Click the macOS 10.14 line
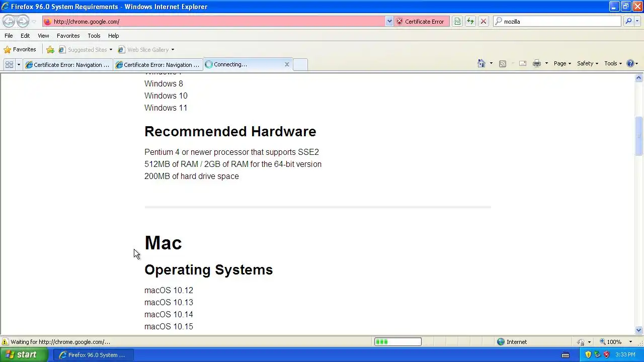Screen dimensions: 644x362 [169, 315]
